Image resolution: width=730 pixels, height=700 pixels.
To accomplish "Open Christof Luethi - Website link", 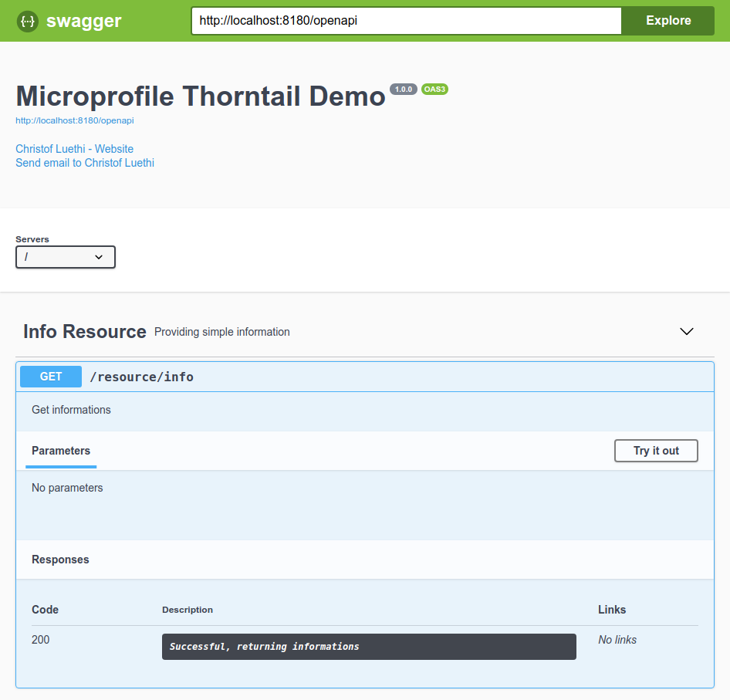I will tap(75, 149).
